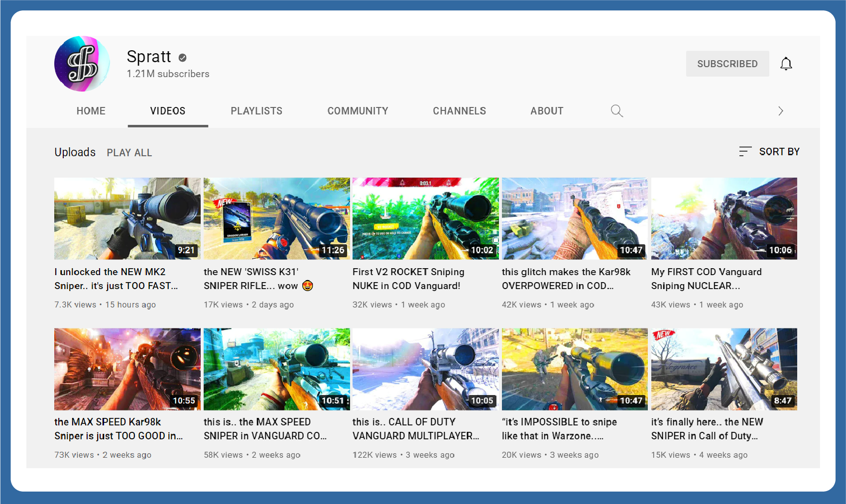View the ABOUT tab

pos(547,111)
